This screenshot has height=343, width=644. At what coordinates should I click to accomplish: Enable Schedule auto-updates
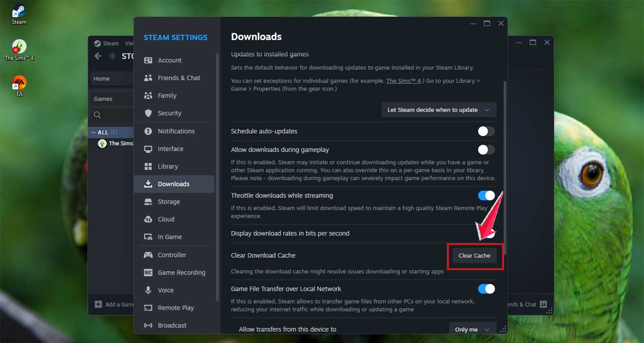[486, 132]
